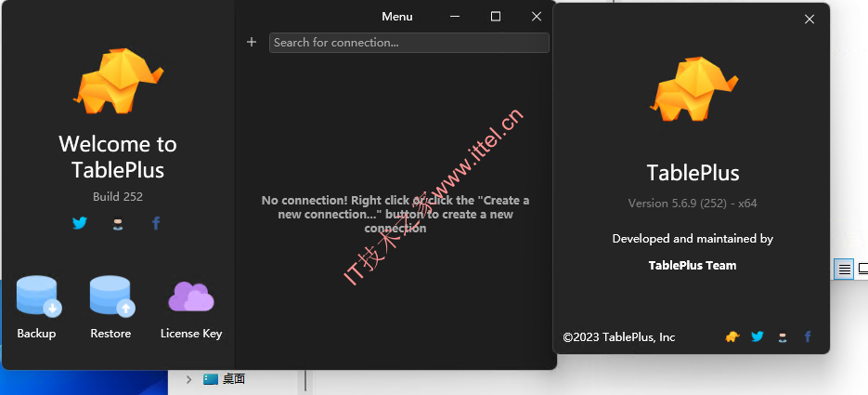This screenshot has height=395, width=868.
Task: Click the Welcome to TablePlus heading
Action: pyautogui.click(x=118, y=157)
